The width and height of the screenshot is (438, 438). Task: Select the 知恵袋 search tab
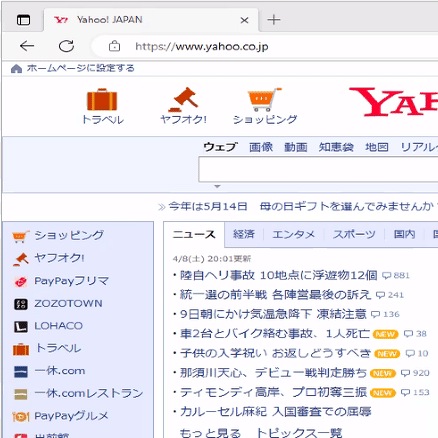pyautogui.click(x=336, y=147)
